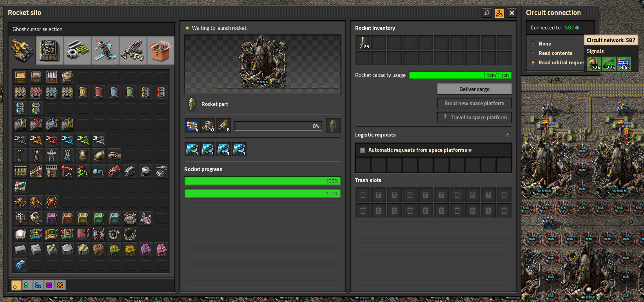
Task: Select the programmable speaker icon
Action: tap(114, 234)
